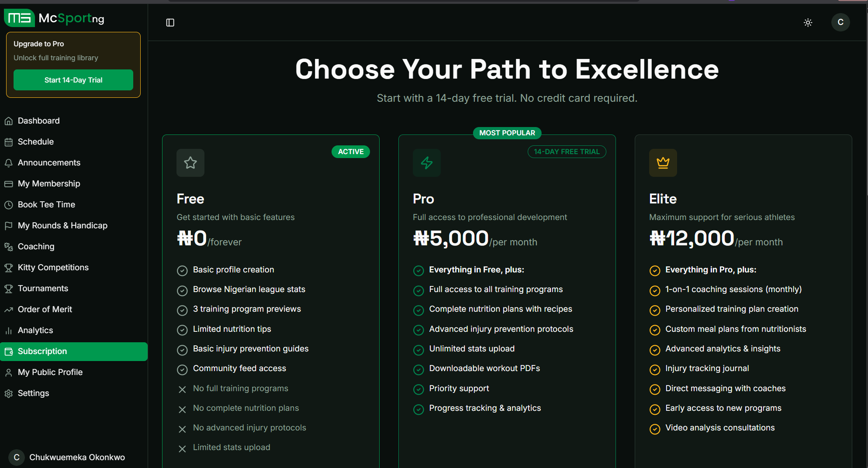Open the Dashboard page
The height and width of the screenshot is (468, 868).
38,121
